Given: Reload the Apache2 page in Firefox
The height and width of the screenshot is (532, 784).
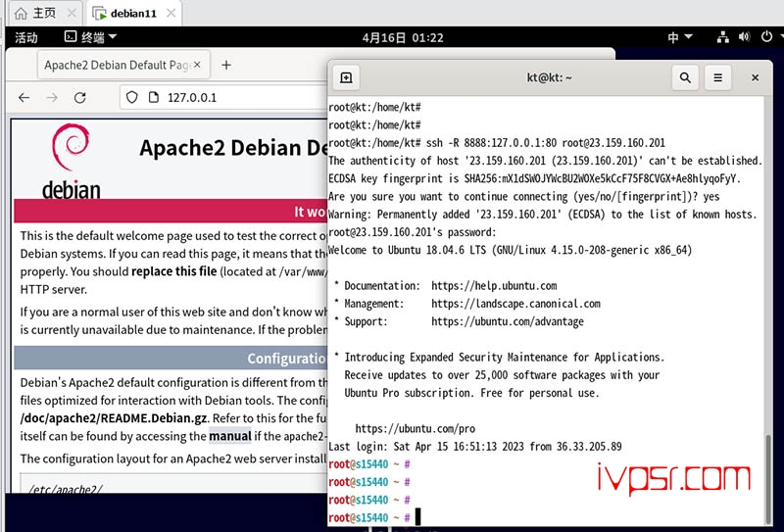Looking at the screenshot, I should pyautogui.click(x=80, y=98).
